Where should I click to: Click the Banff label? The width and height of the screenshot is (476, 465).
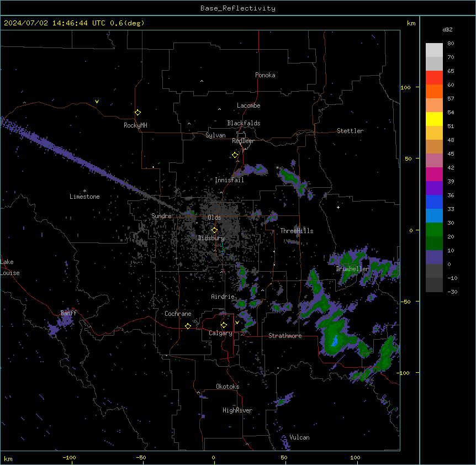(x=68, y=313)
